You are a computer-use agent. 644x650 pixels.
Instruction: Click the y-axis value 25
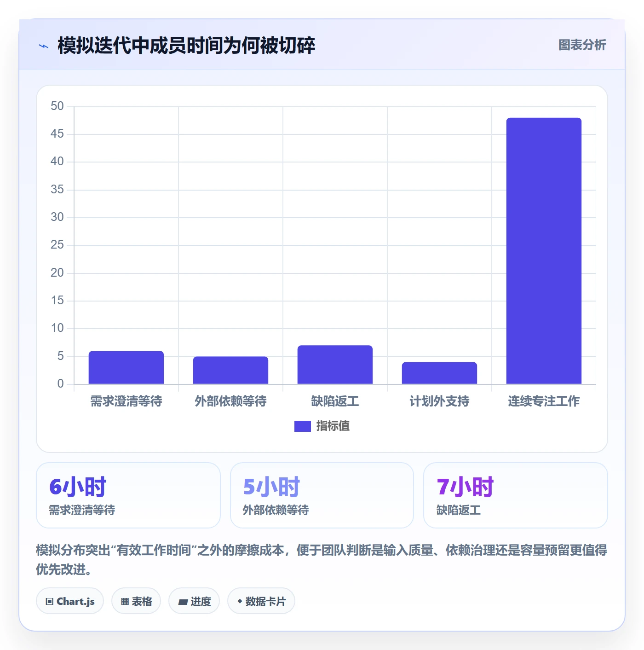pos(57,245)
